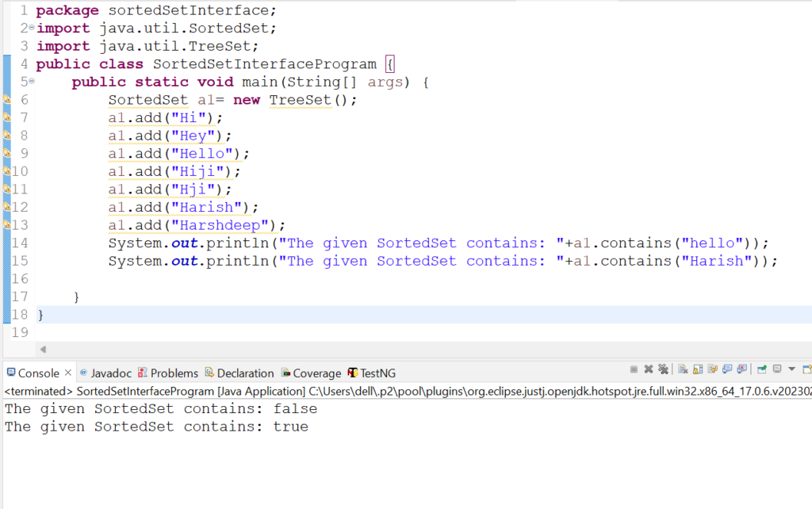812x509 pixels.
Task: Click the italic out field on line 14
Action: (184, 243)
